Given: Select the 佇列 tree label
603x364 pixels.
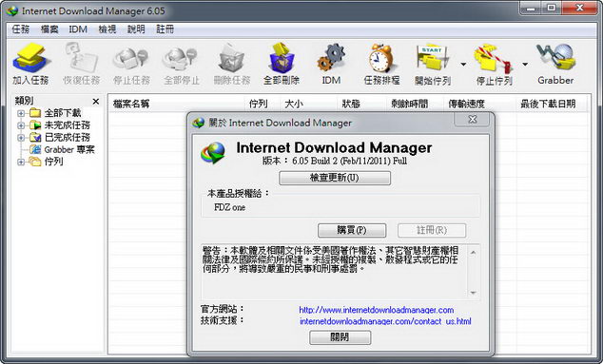Looking at the screenshot, I should click(54, 162).
